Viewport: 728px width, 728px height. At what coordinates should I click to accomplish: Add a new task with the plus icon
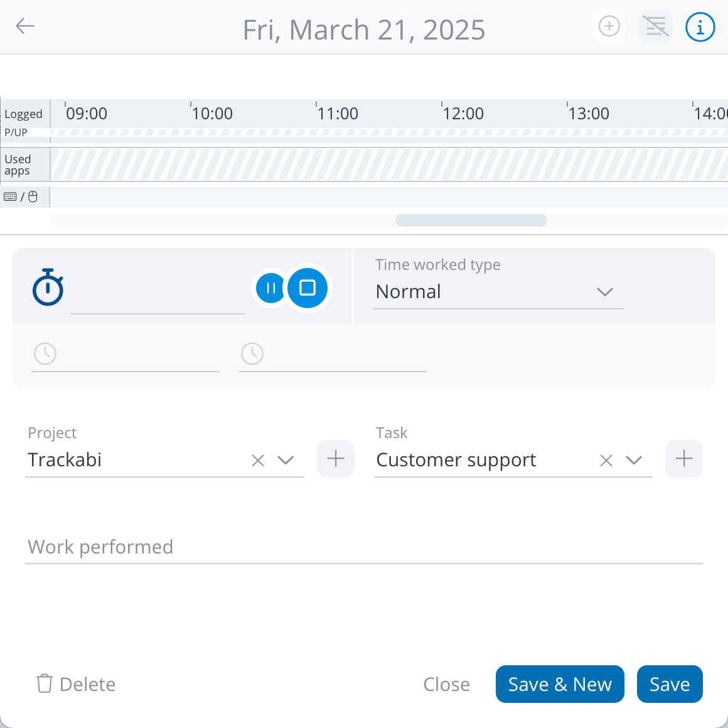point(684,459)
